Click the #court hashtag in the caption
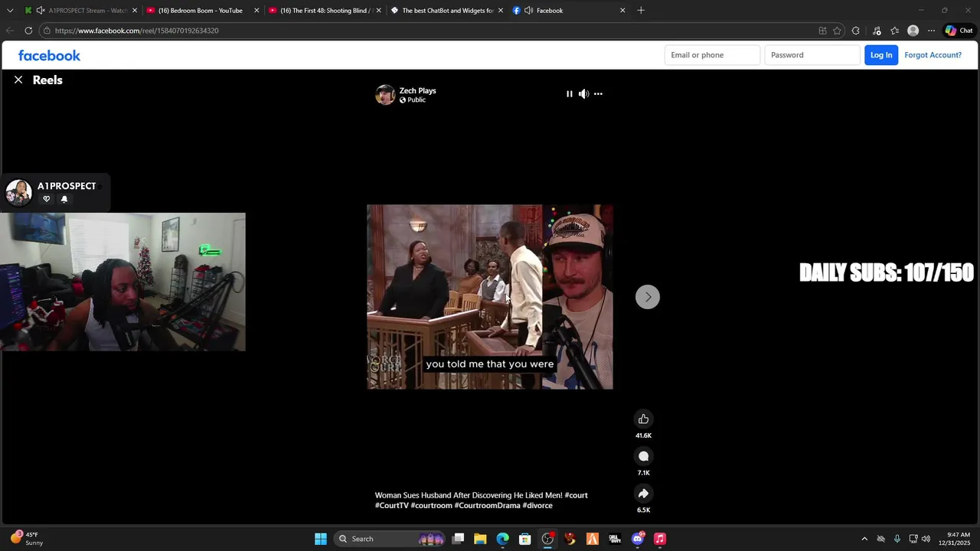The image size is (980, 551). 576,495
